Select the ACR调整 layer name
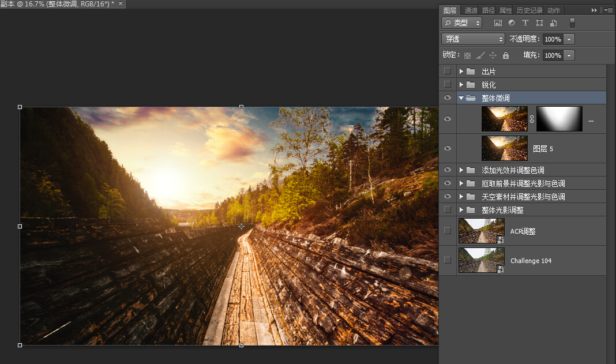Image resolution: width=616 pixels, height=364 pixels. coord(523,231)
